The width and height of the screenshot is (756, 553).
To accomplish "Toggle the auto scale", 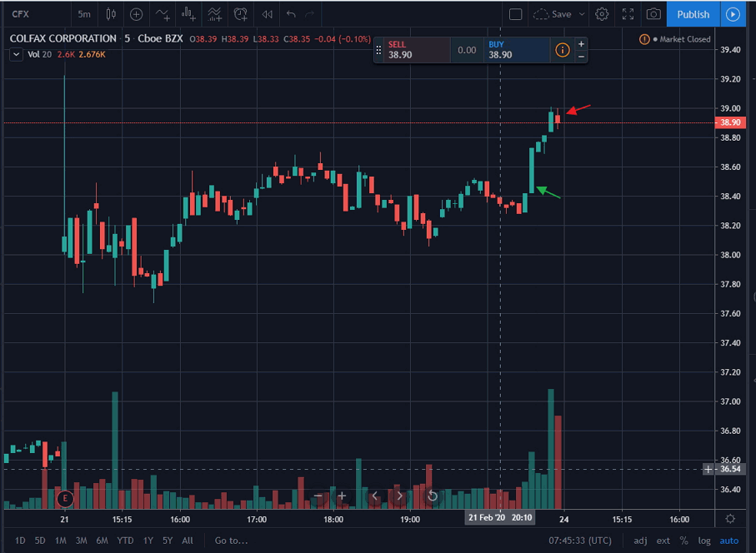I will [728, 541].
